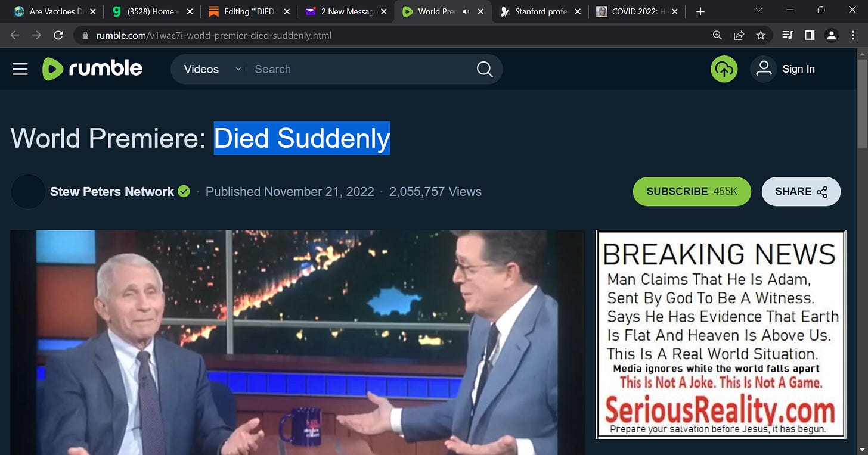Click the browser back arrow
The width and height of the screenshot is (868, 455).
[15, 35]
